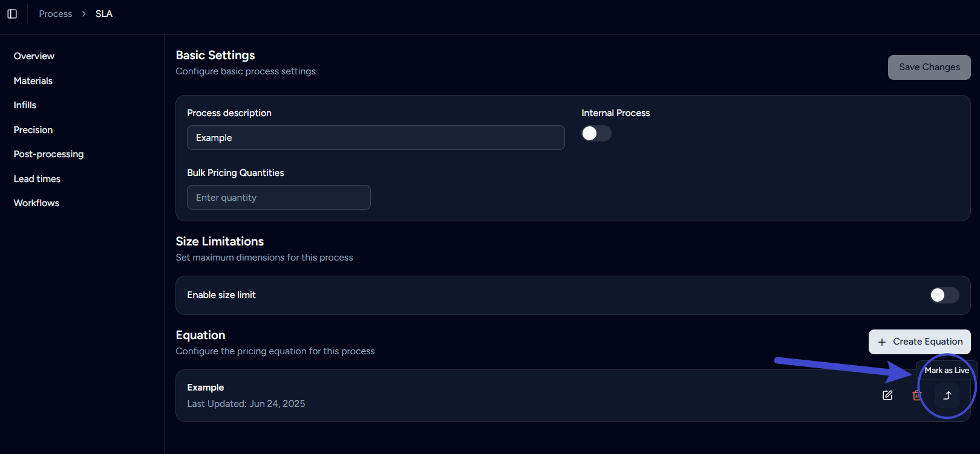980x454 pixels.
Task: Select the Example equation row
Action: [484, 395]
